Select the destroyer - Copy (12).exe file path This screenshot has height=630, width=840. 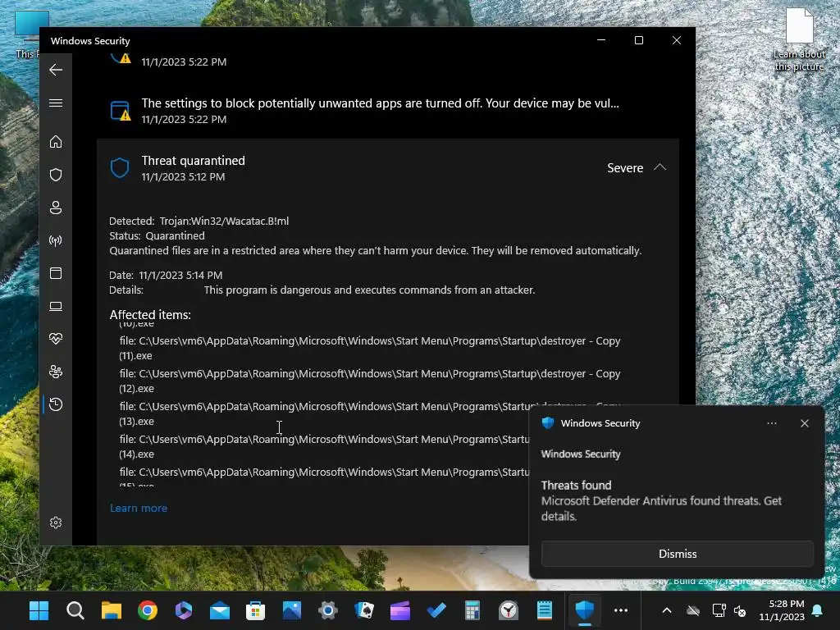coord(370,381)
